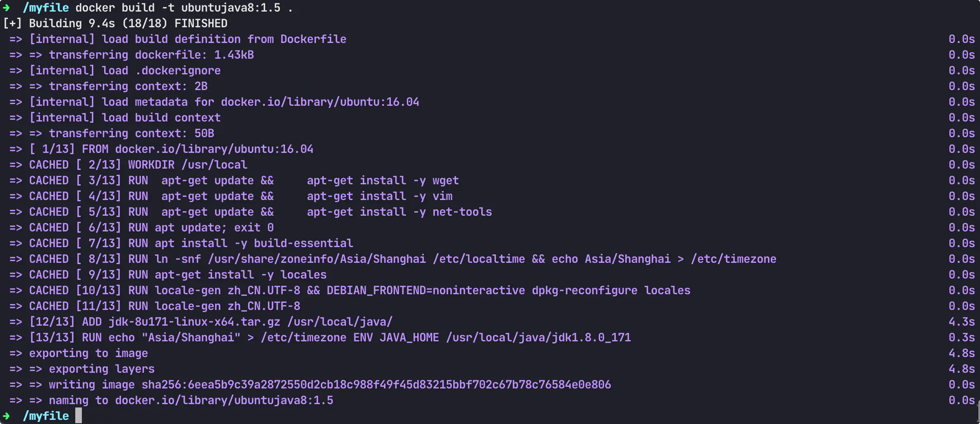Screen dimensions: 980x424
Task: Click the jdk-8u171-linux-x64.tar.gz filename
Action: 194,322
